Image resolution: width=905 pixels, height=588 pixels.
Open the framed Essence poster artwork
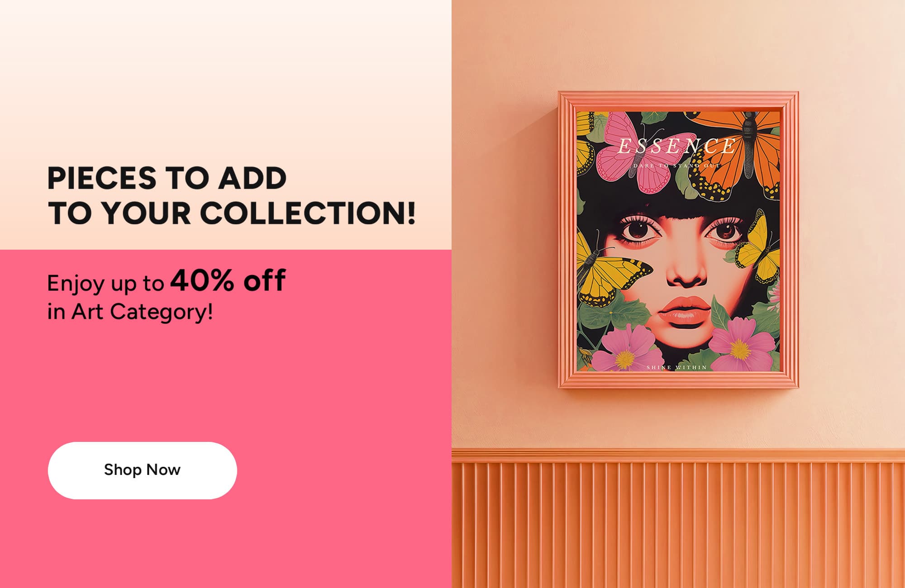click(678, 241)
